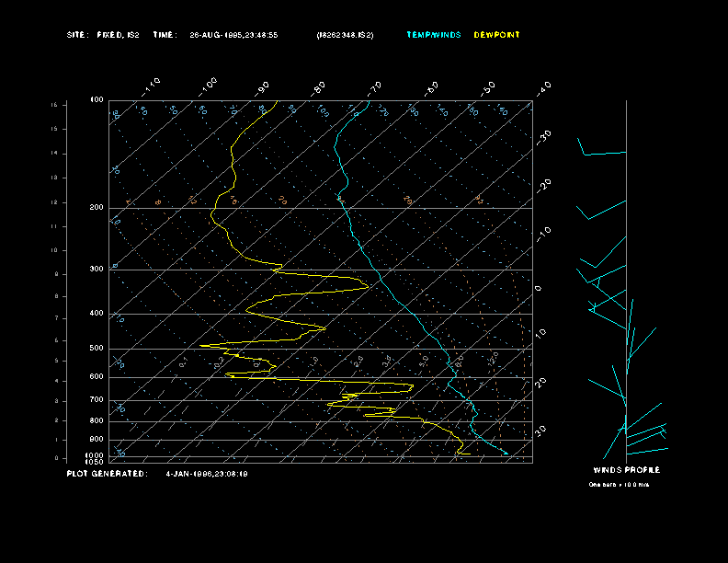
Task: Click the 0 altitude scale tick label
Action: pyautogui.click(x=57, y=458)
